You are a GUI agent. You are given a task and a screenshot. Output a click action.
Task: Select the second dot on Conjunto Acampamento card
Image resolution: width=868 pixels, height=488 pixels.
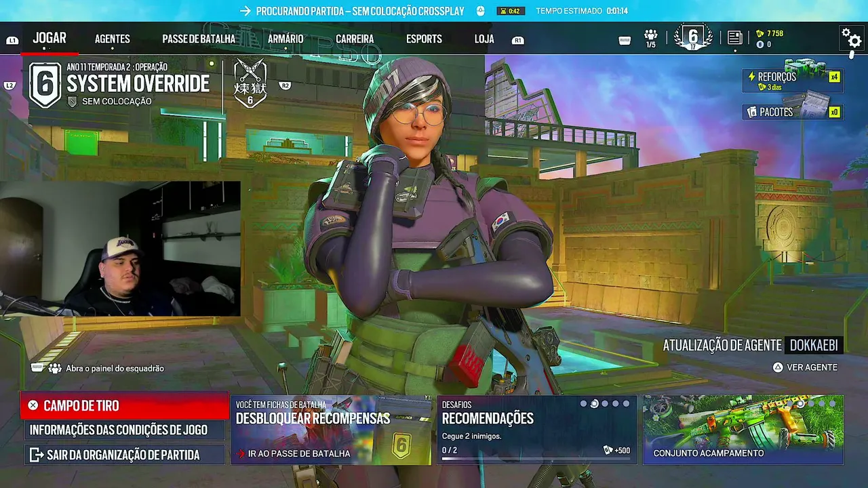[801, 404]
